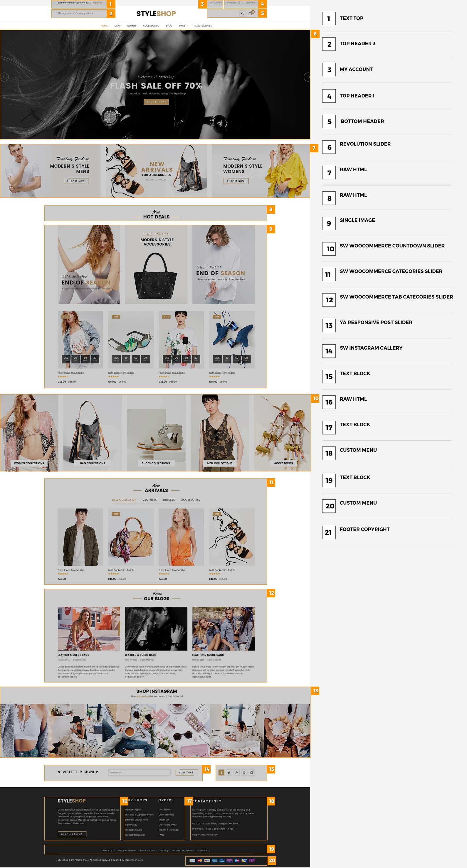Open the MEN navigation dropdown
This screenshot has height=868, width=467.
pyautogui.click(x=117, y=26)
